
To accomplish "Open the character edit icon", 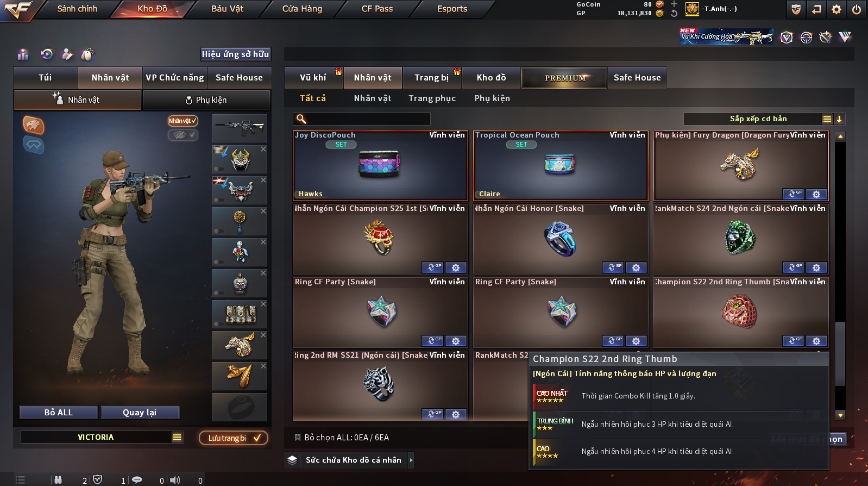I will (67, 54).
